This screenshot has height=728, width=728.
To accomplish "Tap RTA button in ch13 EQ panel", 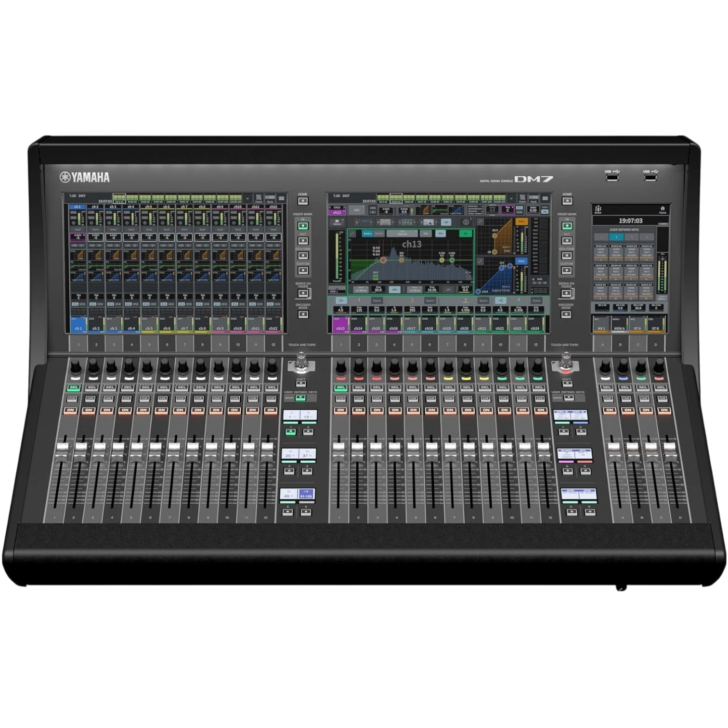I will tap(441, 234).
